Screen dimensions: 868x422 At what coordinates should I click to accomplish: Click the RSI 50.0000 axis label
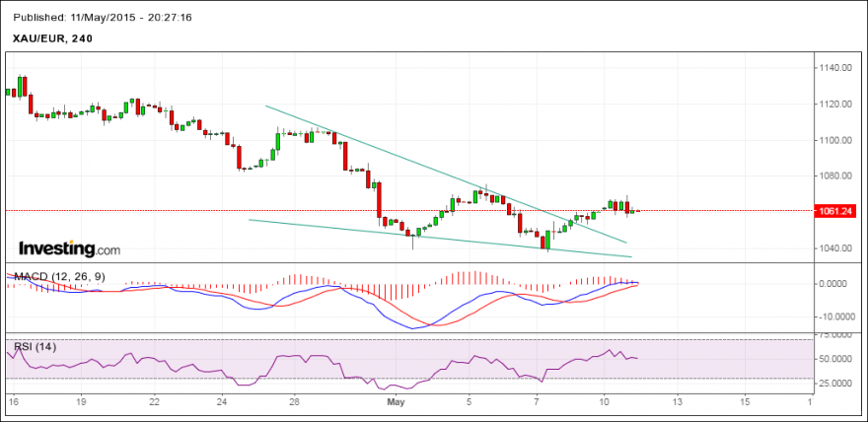coord(837,359)
